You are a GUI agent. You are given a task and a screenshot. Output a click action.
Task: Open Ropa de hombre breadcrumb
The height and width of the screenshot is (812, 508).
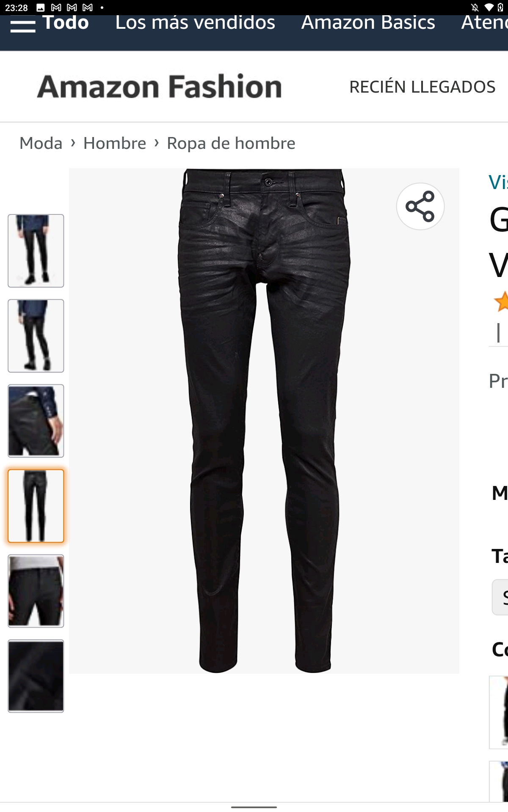point(231,143)
